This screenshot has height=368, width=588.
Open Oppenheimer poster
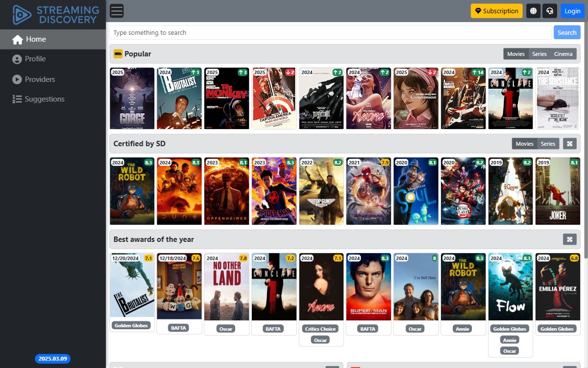(x=227, y=191)
